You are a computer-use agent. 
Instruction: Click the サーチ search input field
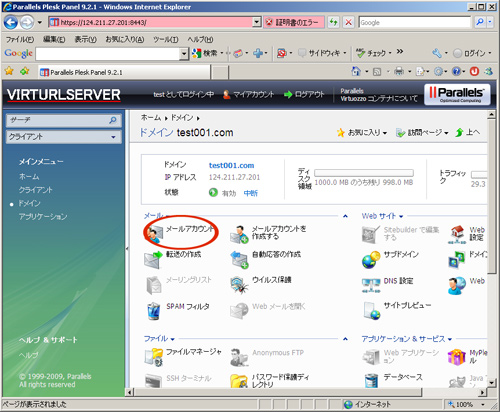pos(58,120)
